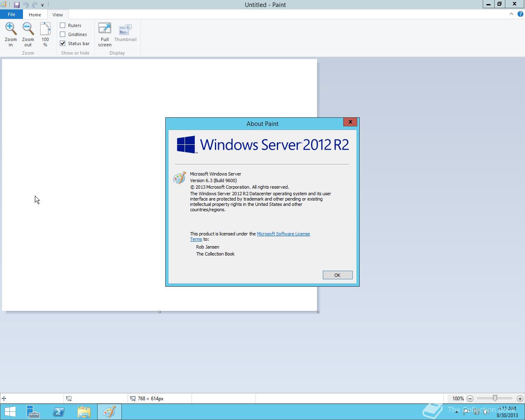Screen dimensions: 525x420
Task: Open Customize Quick Access Toolbar dropdown
Action: [x=42, y=5]
